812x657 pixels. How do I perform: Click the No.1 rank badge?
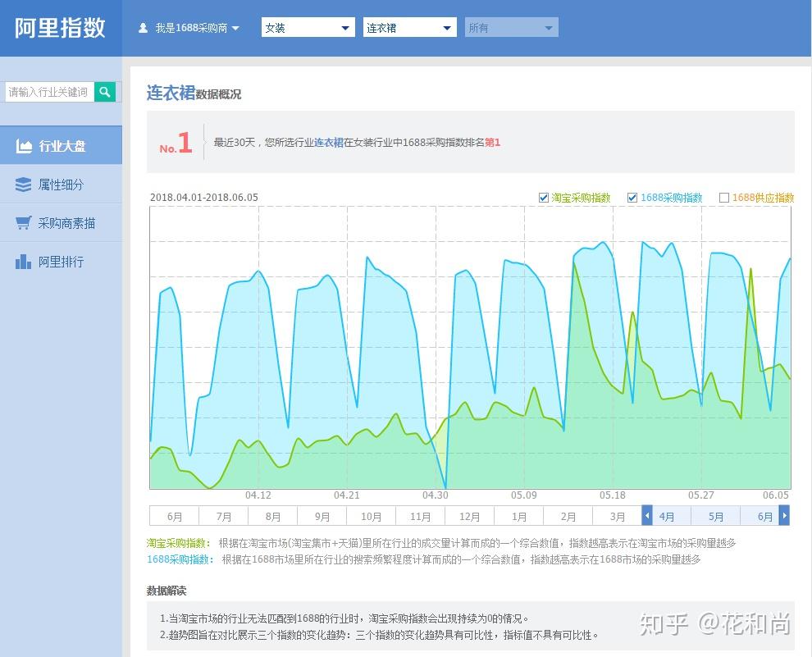tap(176, 143)
